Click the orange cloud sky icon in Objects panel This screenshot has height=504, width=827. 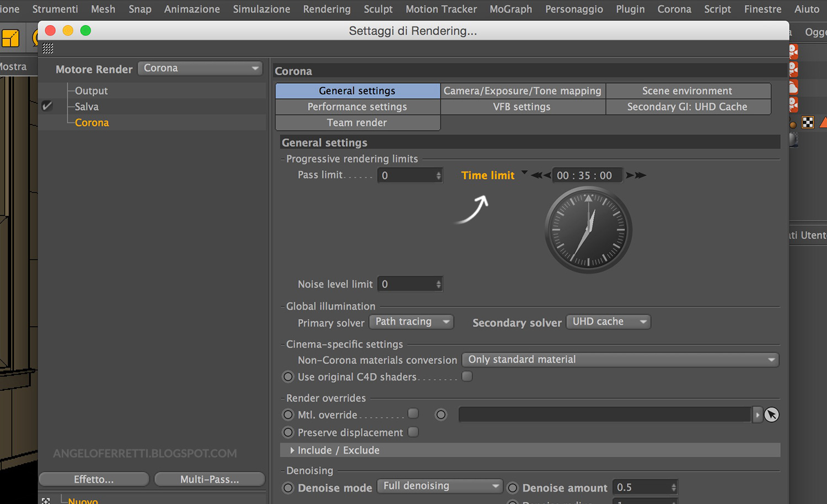point(793,87)
